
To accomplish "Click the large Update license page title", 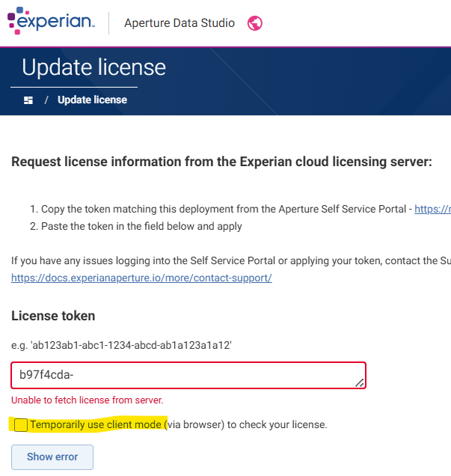I will (93, 67).
